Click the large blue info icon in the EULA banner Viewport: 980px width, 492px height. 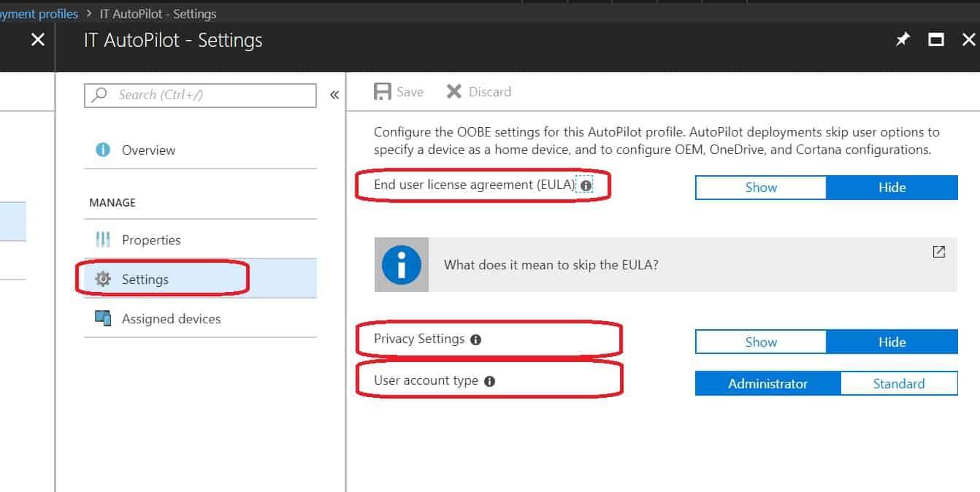pyautogui.click(x=401, y=264)
